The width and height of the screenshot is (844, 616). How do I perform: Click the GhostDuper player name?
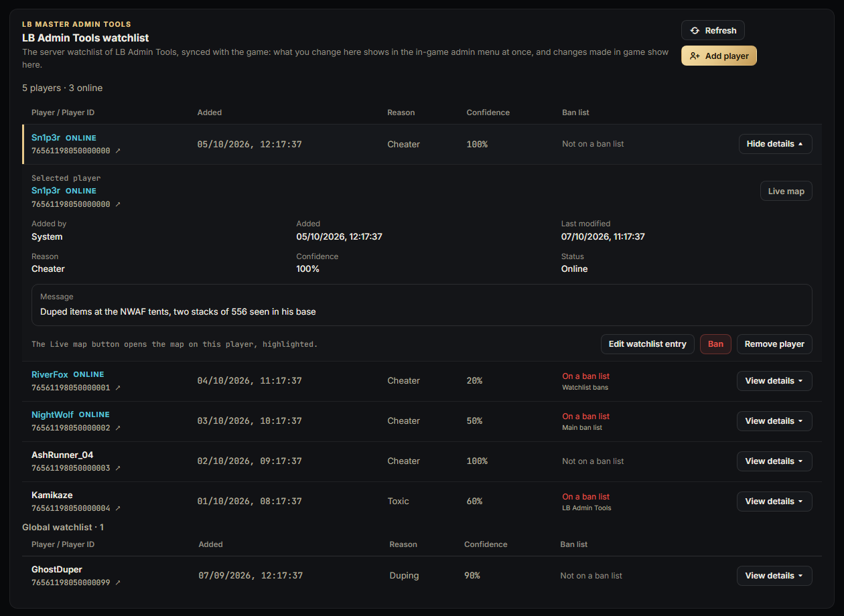57,569
